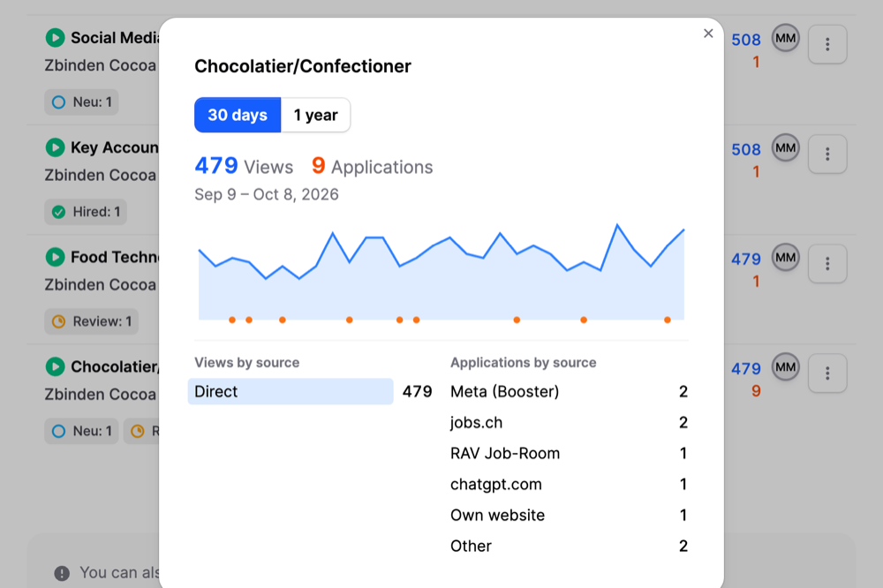This screenshot has width=883, height=588.
Task: Click the Neu: 1 badge under Social Media
Action: click(81, 102)
